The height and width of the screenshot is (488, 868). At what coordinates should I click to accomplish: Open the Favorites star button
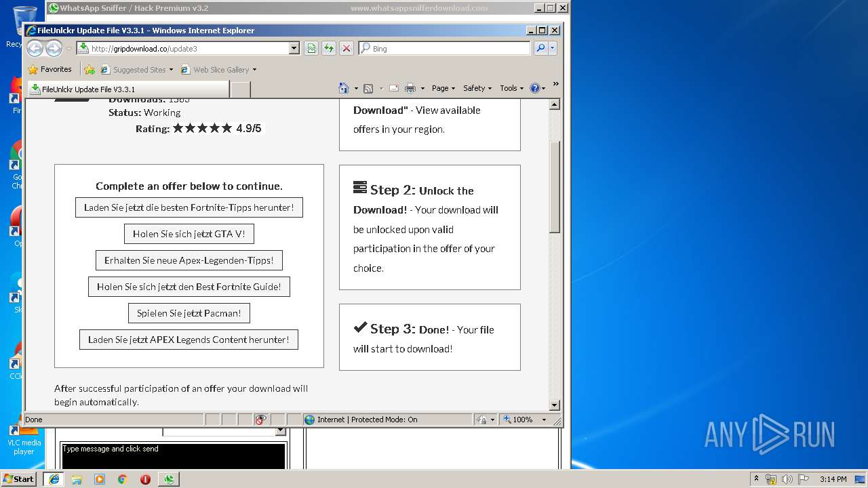(50, 69)
